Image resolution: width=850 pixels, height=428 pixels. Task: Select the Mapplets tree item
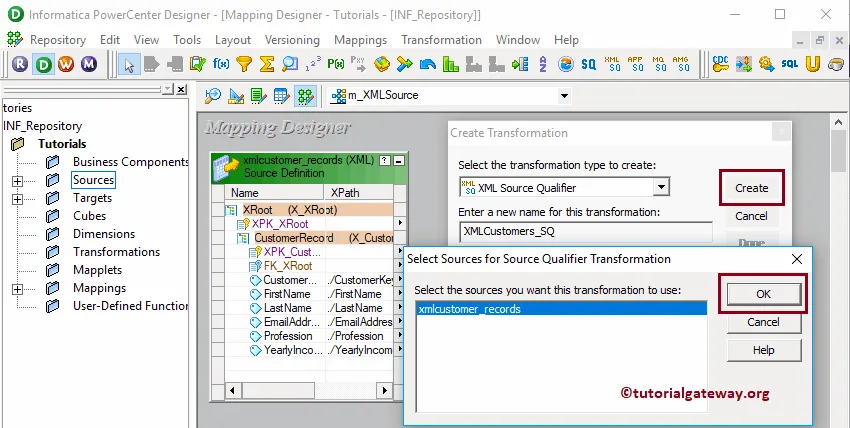(x=98, y=270)
